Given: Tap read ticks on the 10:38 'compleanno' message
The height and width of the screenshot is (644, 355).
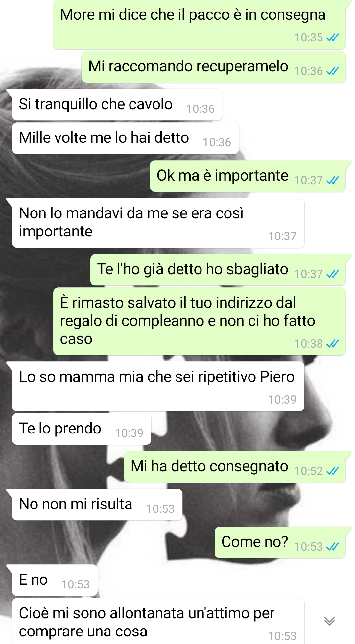Looking at the screenshot, I should coord(332,344).
